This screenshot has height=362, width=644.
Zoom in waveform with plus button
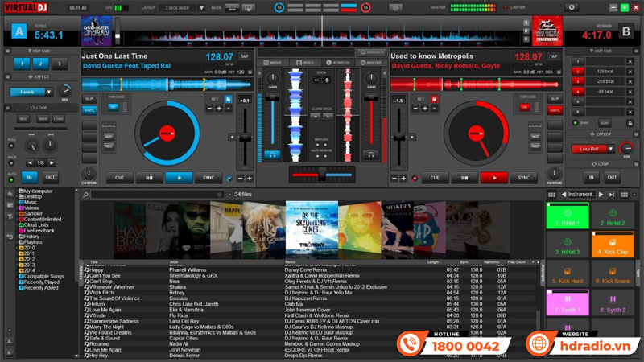[x=327, y=80]
